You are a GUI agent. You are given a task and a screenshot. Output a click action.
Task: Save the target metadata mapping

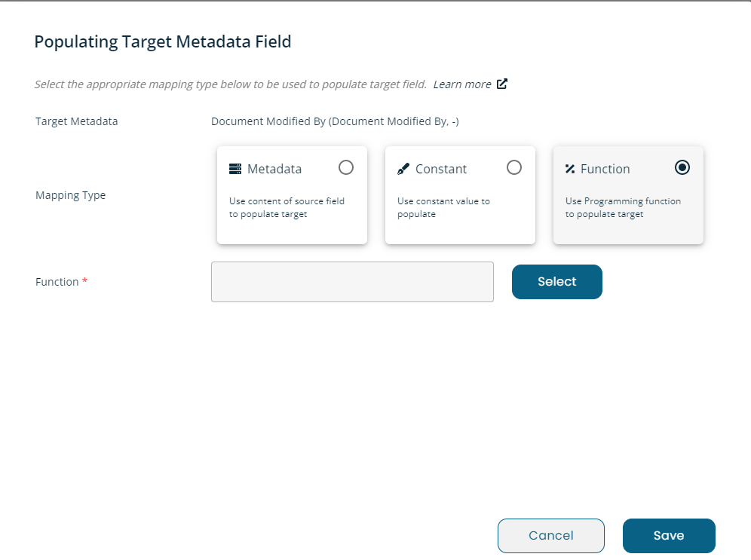point(669,536)
